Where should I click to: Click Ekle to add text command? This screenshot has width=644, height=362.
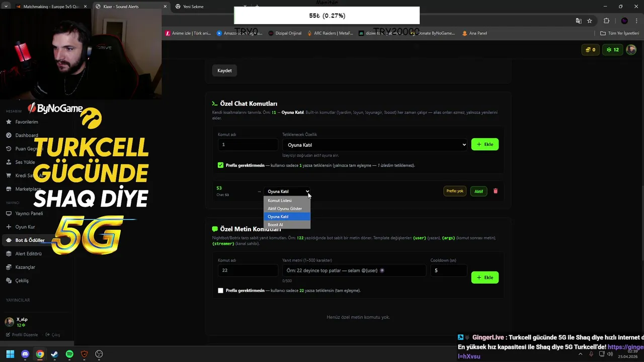click(485, 278)
